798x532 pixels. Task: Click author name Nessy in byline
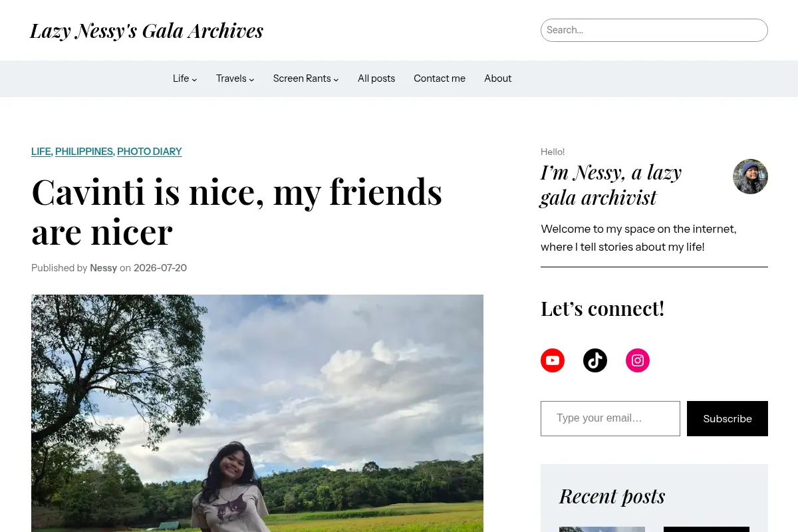[104, 268]
